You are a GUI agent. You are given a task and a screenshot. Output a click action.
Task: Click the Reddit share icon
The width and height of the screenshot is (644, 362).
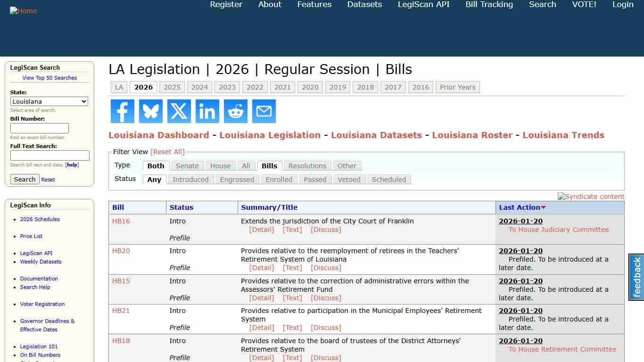[x=235, y=111]
